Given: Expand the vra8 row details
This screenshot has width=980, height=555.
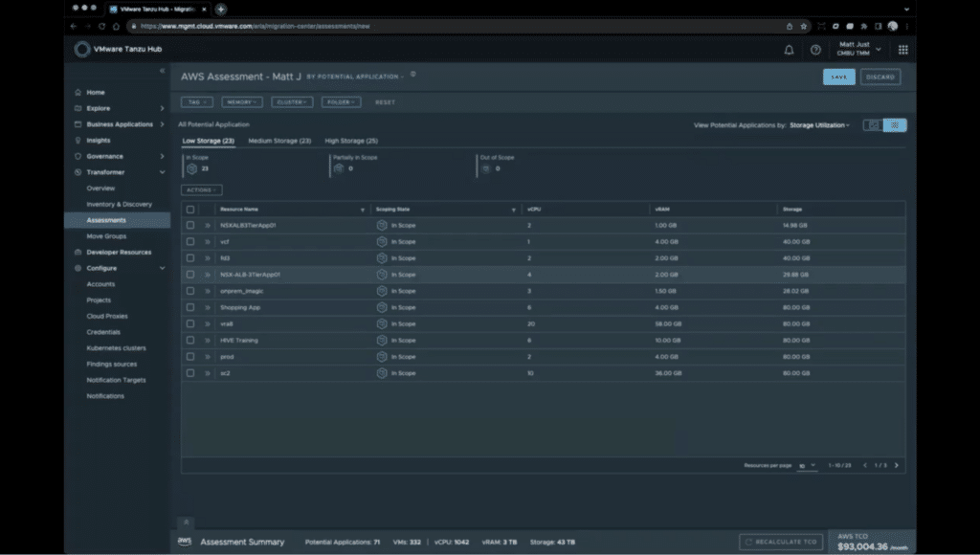Looking at the screenshot, I should pos(208,324).
